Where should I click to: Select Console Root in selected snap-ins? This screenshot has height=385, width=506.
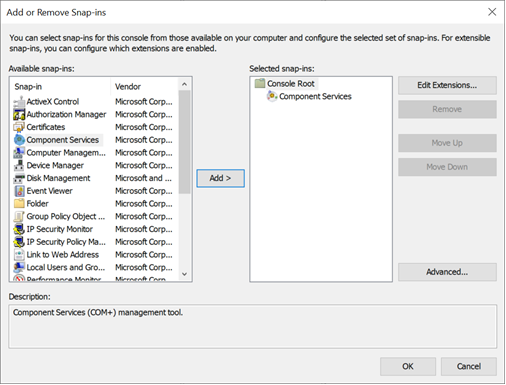pyautogui.click(x=291, y=84)
